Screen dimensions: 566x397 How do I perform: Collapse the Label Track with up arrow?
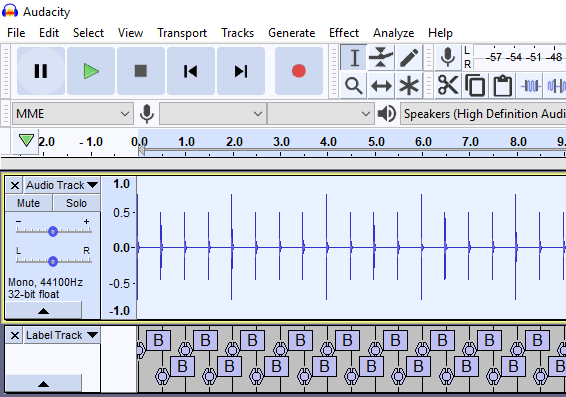coord(44,384)
